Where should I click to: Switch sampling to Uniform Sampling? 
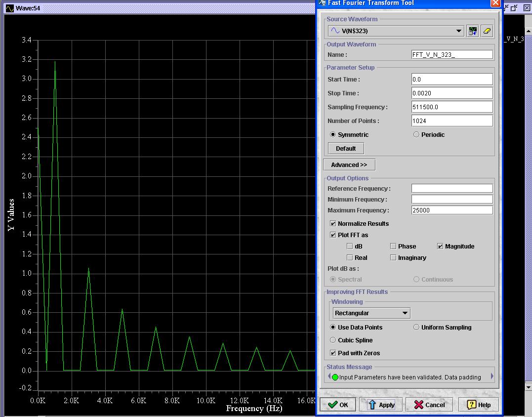(416, 327)
